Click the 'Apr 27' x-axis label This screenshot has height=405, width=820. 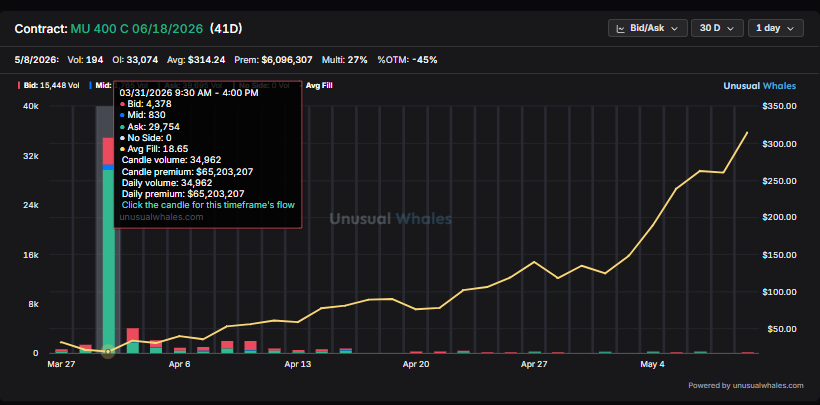point(534,364)
